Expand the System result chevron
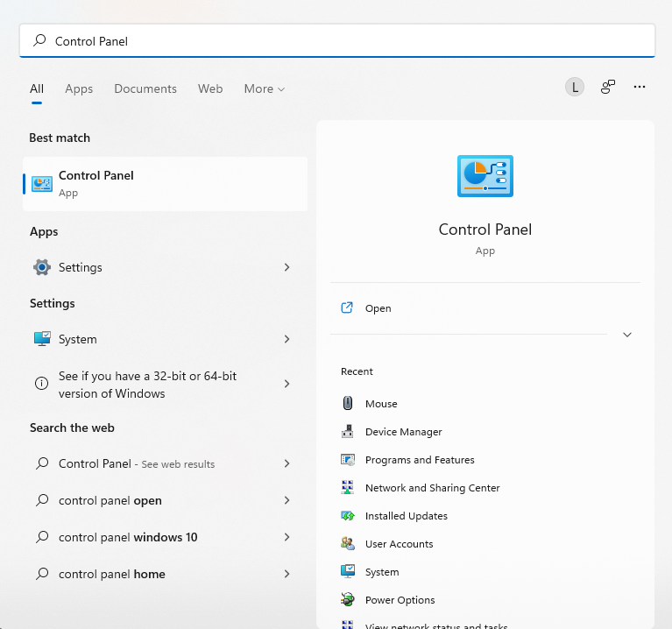Image resolution: width=672 pixels, height=629 pixels. tap(286, 339)
